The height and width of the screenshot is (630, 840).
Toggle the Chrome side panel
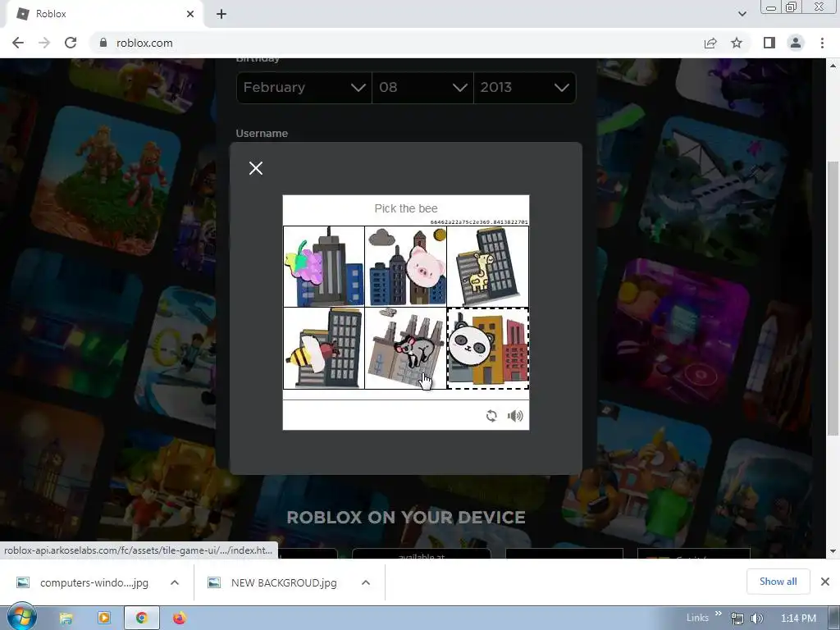(x=769, y=43)
